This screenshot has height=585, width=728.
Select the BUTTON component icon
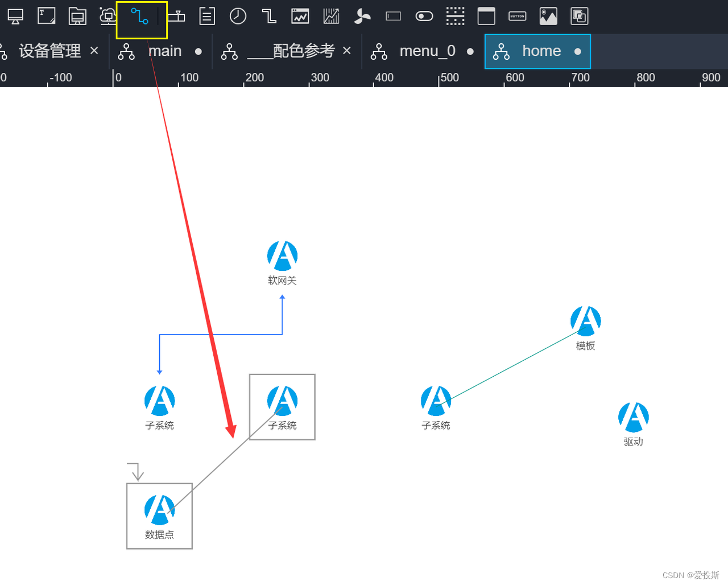click(518, 17)
